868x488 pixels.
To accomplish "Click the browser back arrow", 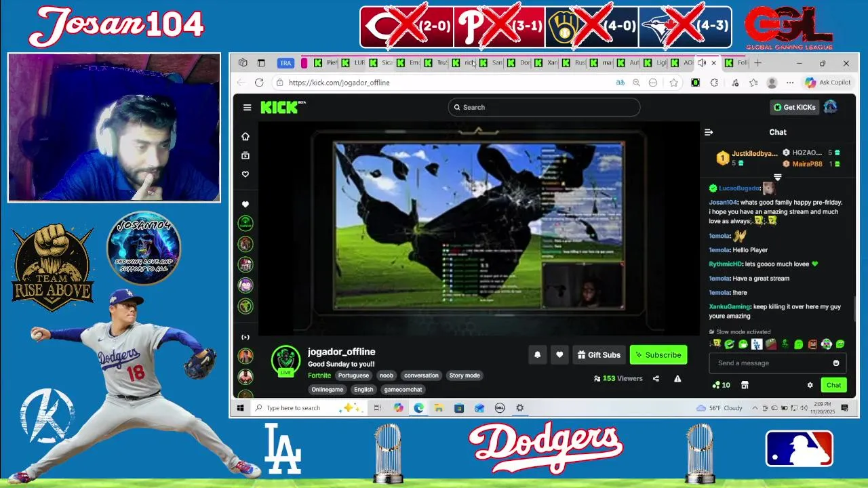I will [x=241, y=83].
